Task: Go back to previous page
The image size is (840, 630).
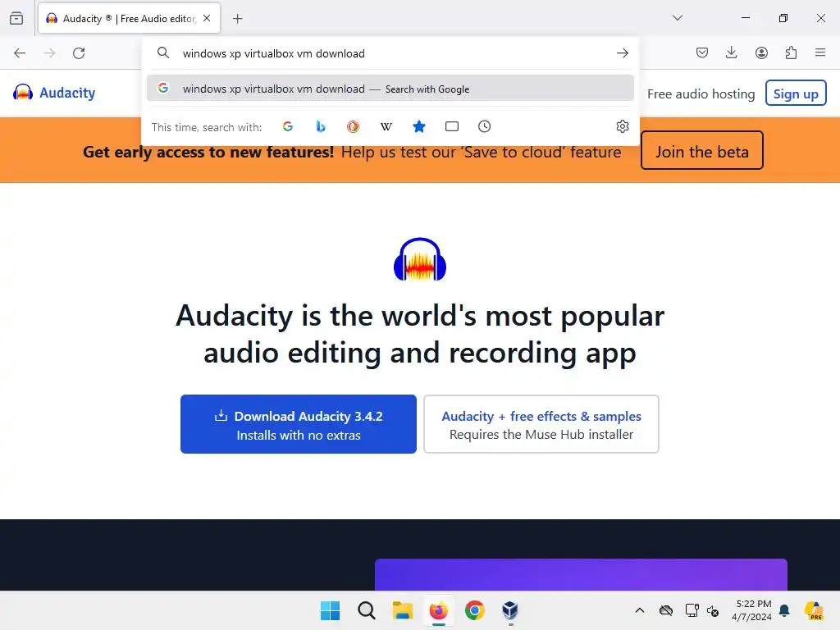Action: 20,53
